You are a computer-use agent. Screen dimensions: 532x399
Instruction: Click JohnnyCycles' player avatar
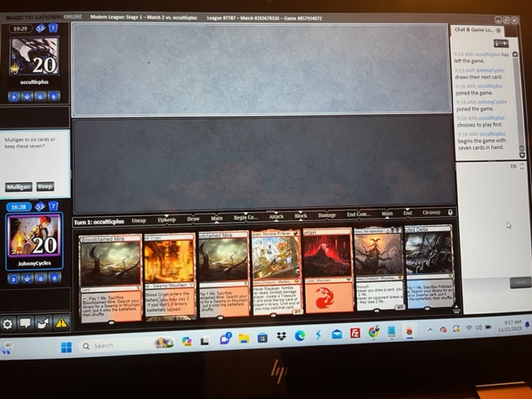click(x=34, y=235)
